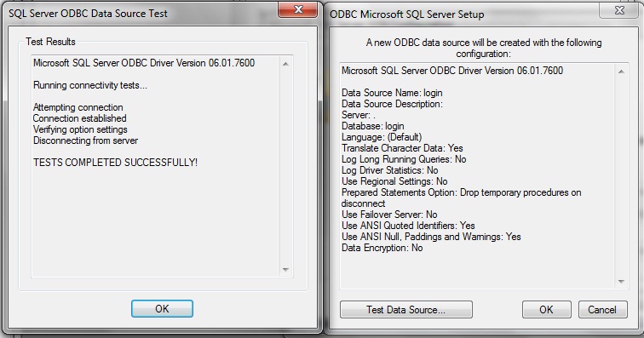644x338 pixels.
Task: Click 'Use ANSI Null, Paddings and Warnings' line
Action: click(431, 237)
